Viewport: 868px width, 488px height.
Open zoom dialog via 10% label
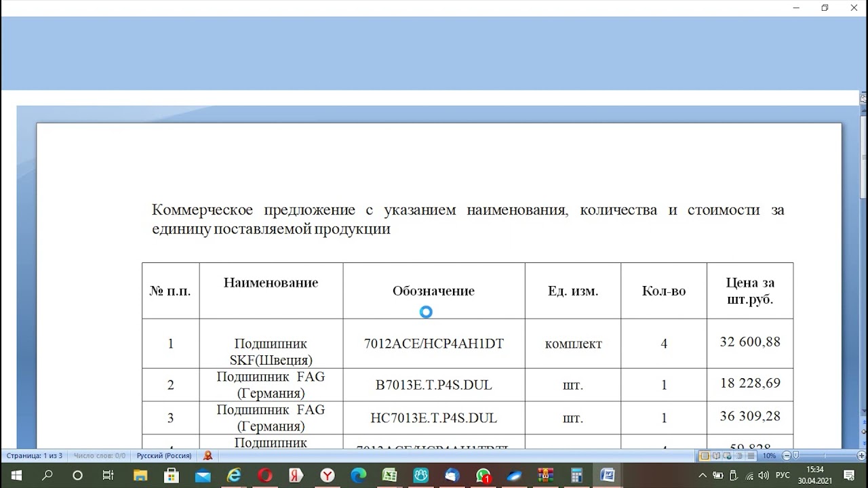tap(770, 455)
